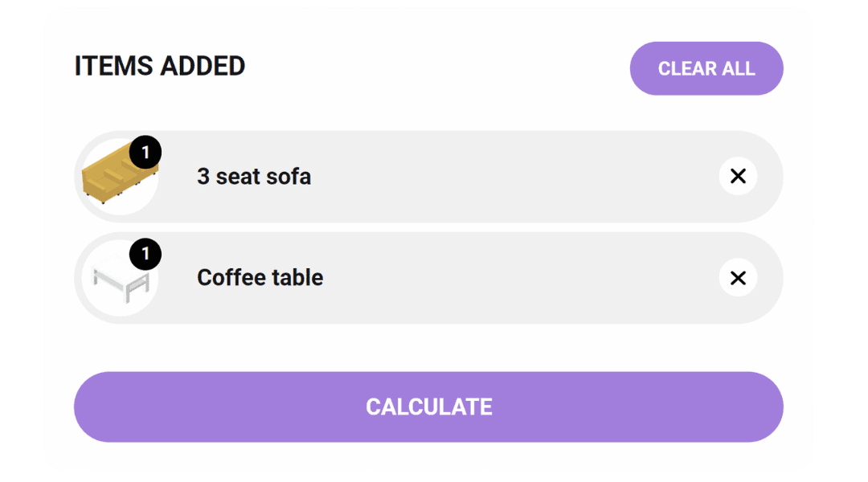Click the quantity badge on the sofa

[x=145, y=152]
